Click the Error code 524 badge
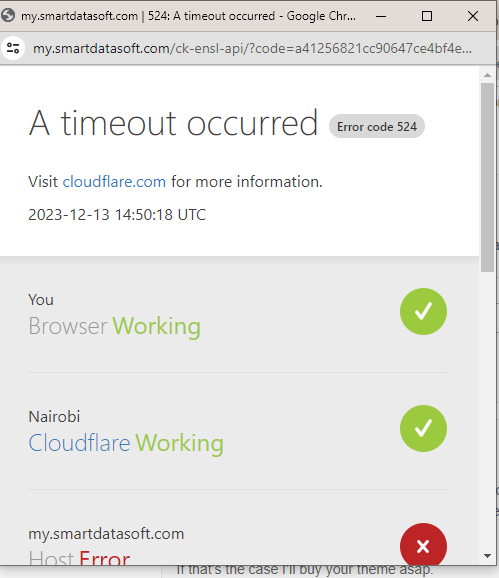 coord(377,126)
